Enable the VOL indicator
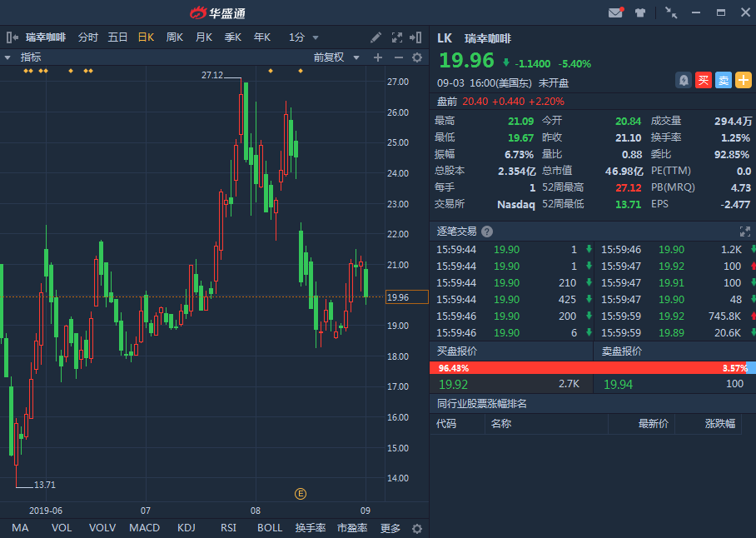This screenshot has height=538, width=756. [x=62, y=528]
